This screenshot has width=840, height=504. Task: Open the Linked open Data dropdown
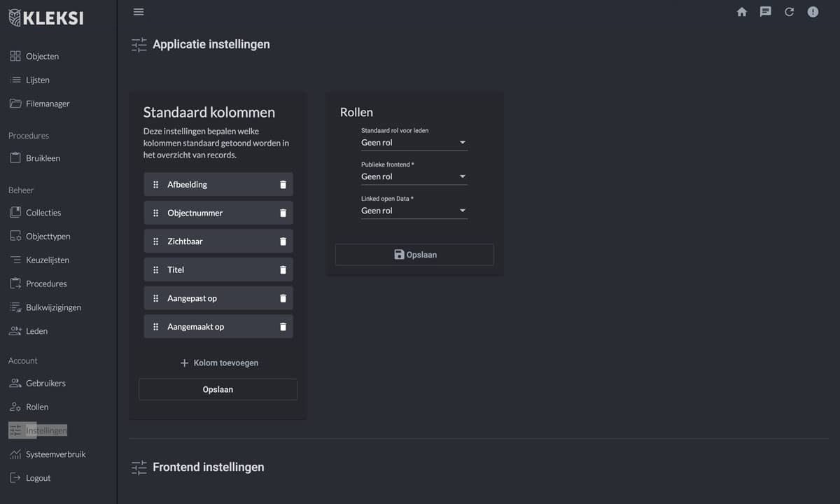point(414,211)
